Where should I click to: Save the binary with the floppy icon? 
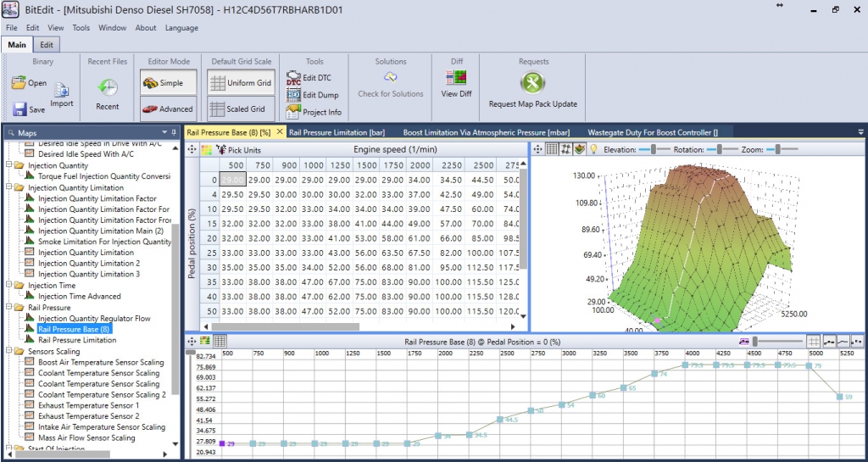tap(20, 109)
